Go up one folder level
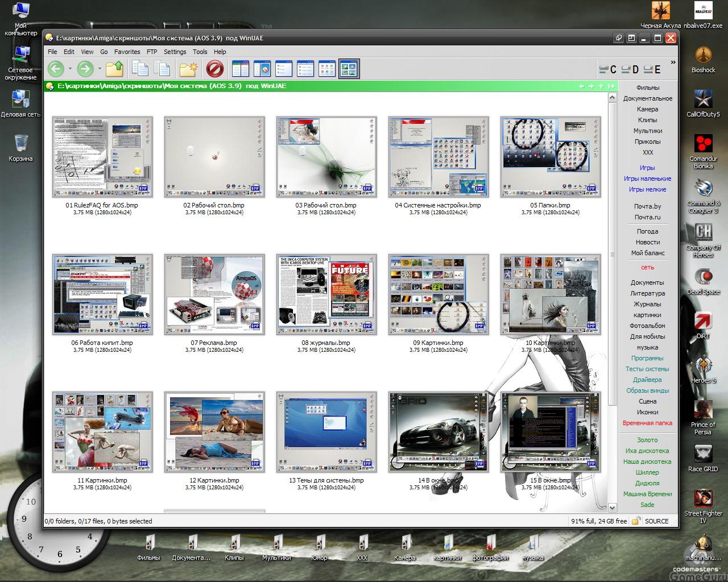The image size is (728, 582). 114,69
